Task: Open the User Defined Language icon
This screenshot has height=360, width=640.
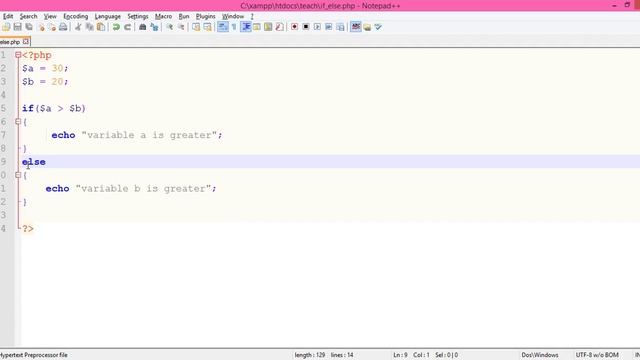Action: [x=257, y=27]
